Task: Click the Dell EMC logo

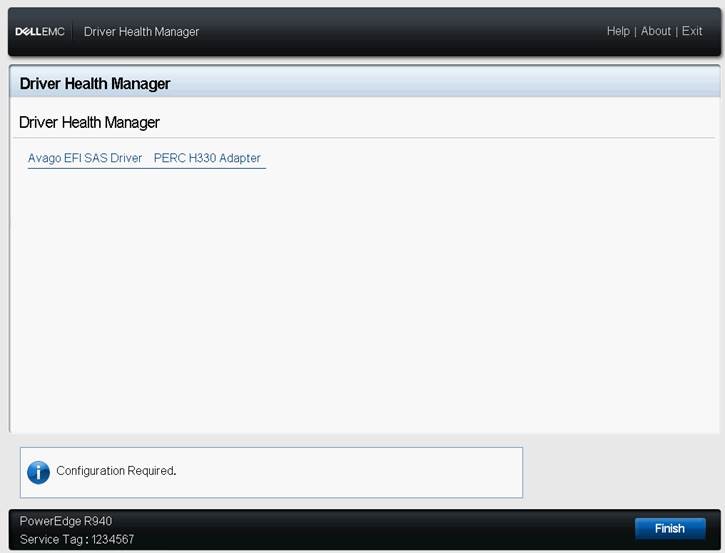Action: point(40,31)
